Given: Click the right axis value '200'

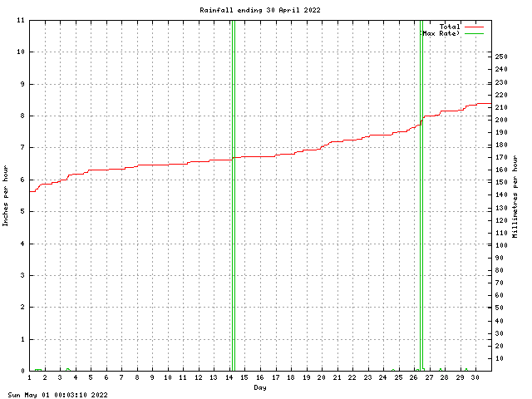Looking at the screenshot, I should (x=501, y=120).
